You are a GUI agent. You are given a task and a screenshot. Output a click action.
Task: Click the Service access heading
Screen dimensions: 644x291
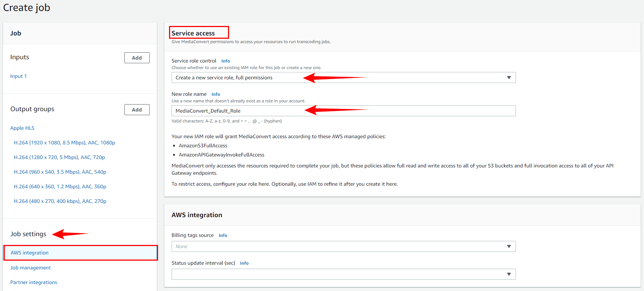(x=193, y=33)
